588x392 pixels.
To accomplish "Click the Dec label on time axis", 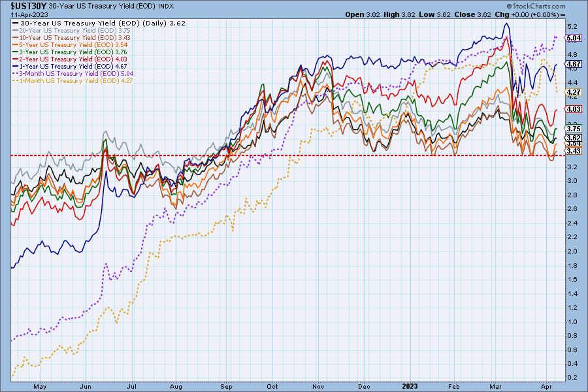I will pos(364,386).
